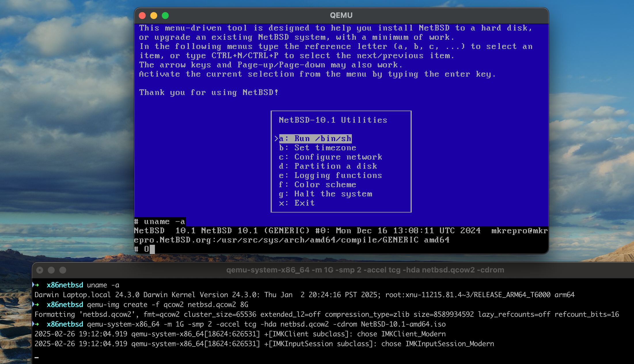The height and width of the screenshot is (364, 634).
Task: Select menu item e: Logging functions
Action: (x=331, y=175)
